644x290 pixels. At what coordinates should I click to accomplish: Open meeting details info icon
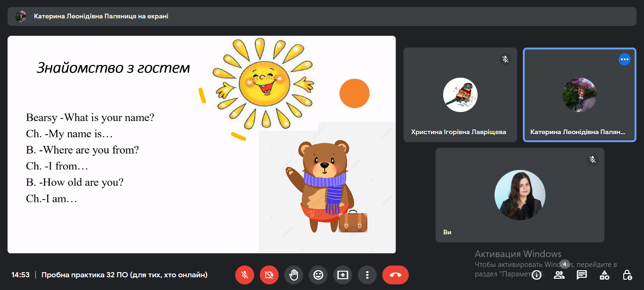point(536,275)
